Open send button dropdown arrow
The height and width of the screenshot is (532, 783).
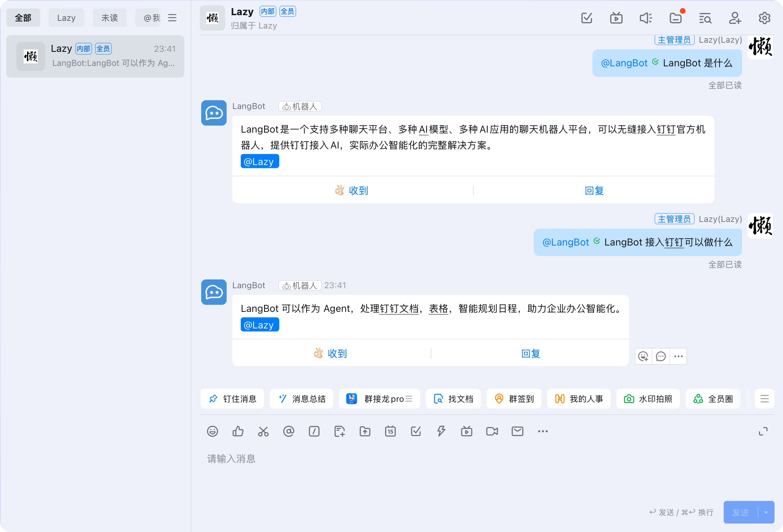[766, 512]
